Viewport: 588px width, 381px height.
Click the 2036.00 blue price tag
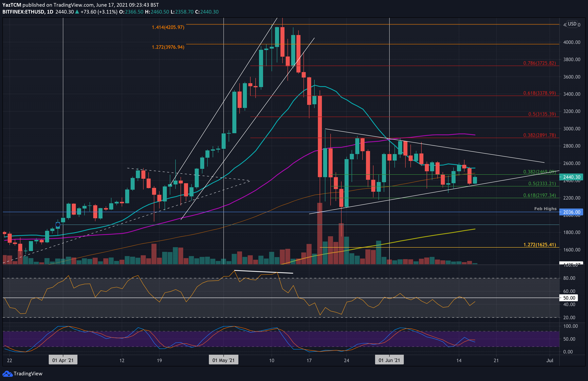[571, 212]
